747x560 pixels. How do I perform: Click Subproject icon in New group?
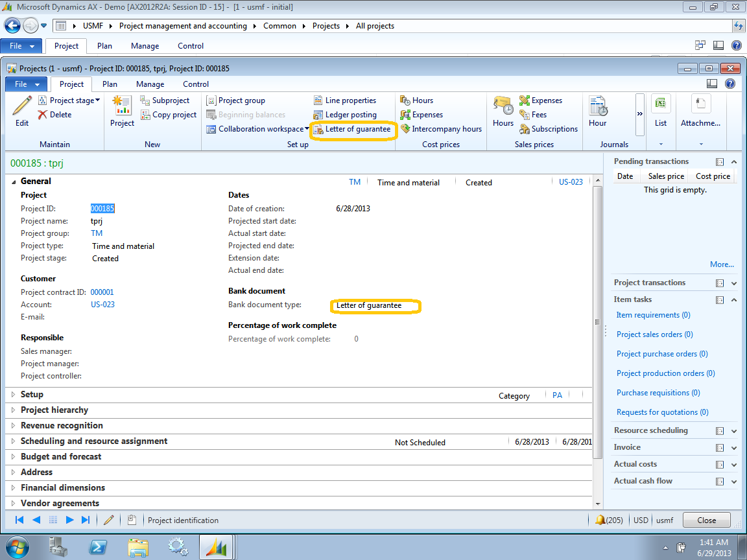[x=145, y=100]
